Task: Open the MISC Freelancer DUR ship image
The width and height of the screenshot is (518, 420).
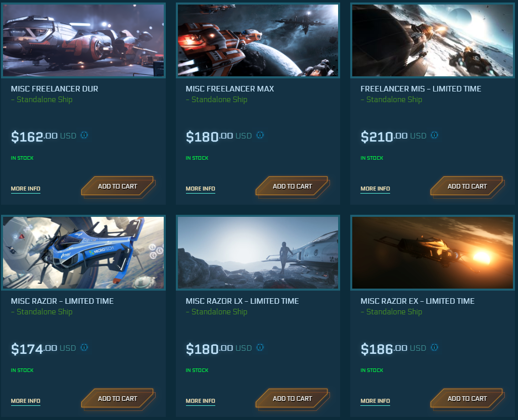Action: click(83, 40)
